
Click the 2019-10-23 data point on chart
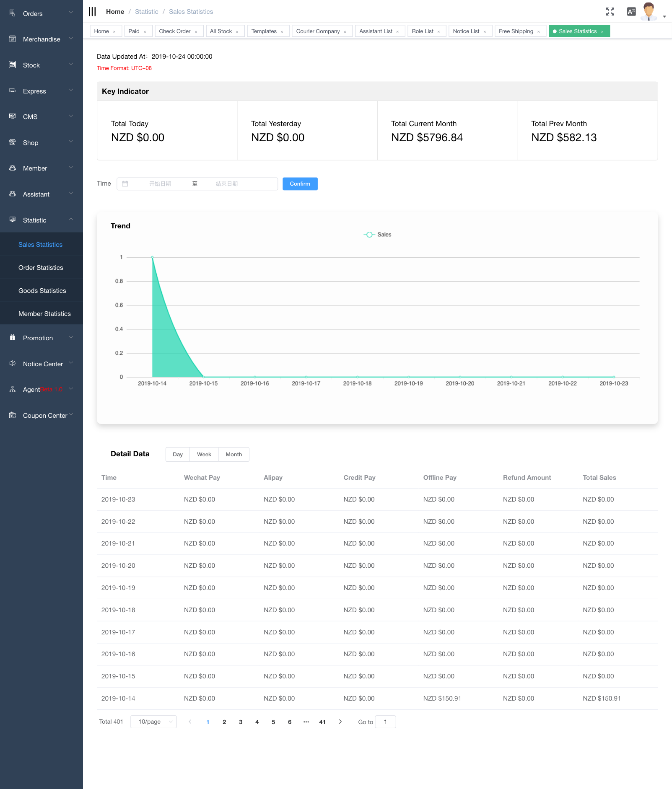click(614, 377)
